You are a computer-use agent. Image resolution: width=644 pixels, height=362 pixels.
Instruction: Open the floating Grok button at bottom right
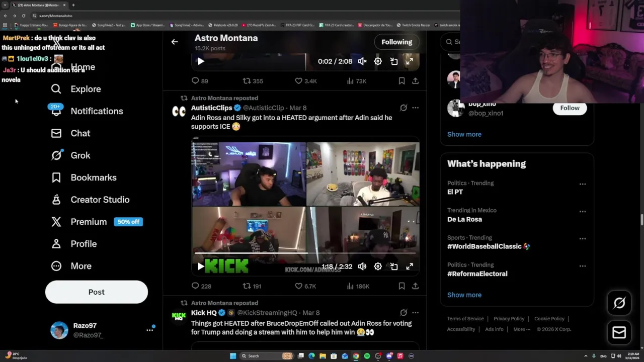click(619, 303)
